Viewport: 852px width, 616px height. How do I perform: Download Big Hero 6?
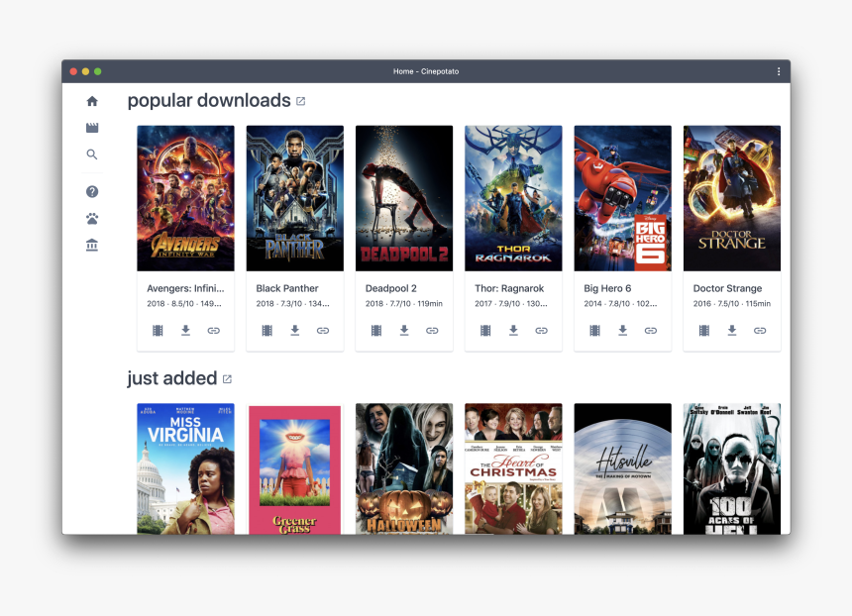[623, 330]
